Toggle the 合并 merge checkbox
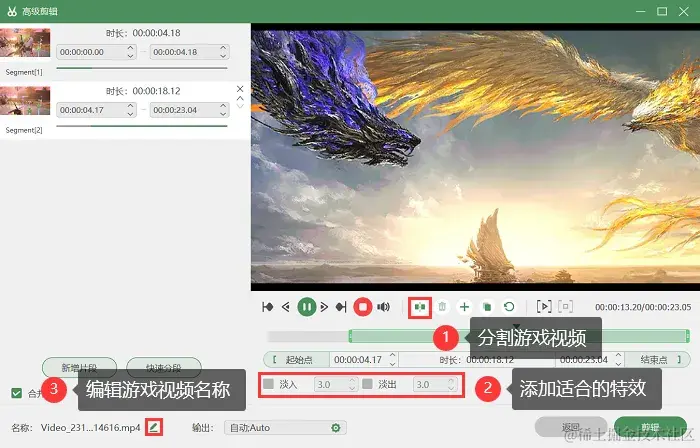The image size is (700, 448). pyautogui.click(x=17, y=393)
